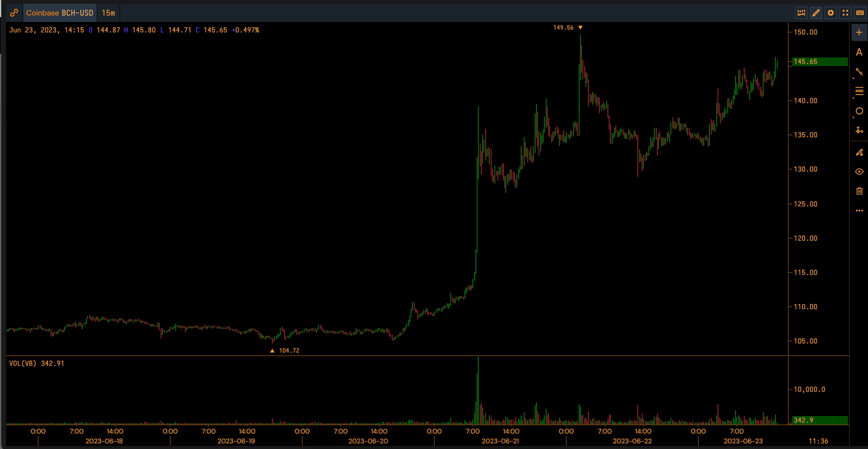Select the horizontal lines drawing tool
Screen dimensions: 868x449
(x=859, y=91)
